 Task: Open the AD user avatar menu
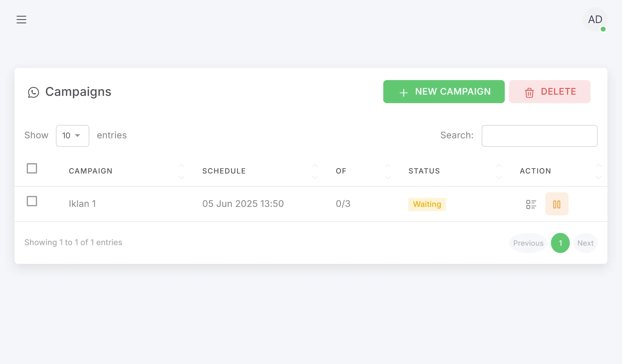point(595,19)
